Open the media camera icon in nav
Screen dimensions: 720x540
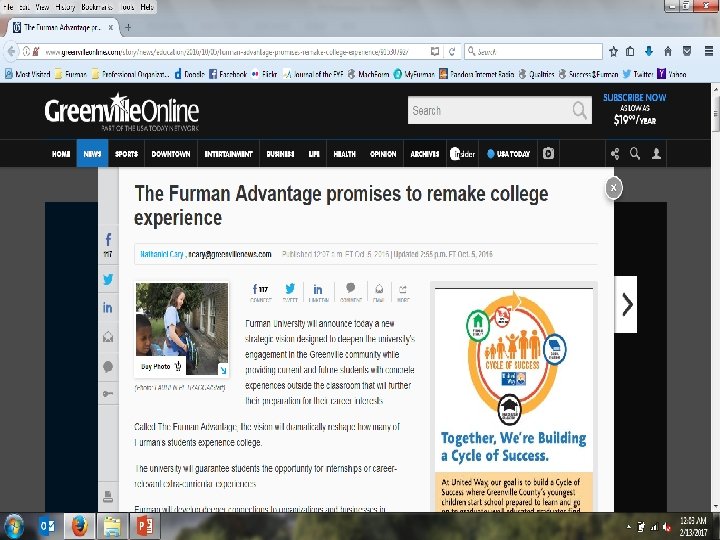coord(548,154)
